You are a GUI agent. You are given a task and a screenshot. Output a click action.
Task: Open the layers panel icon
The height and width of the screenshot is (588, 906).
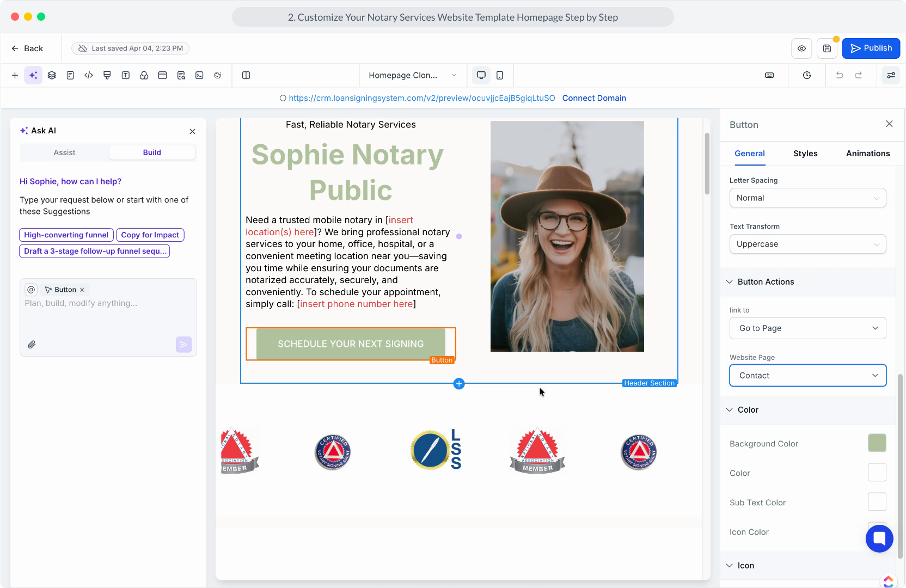tap(52, 75)
